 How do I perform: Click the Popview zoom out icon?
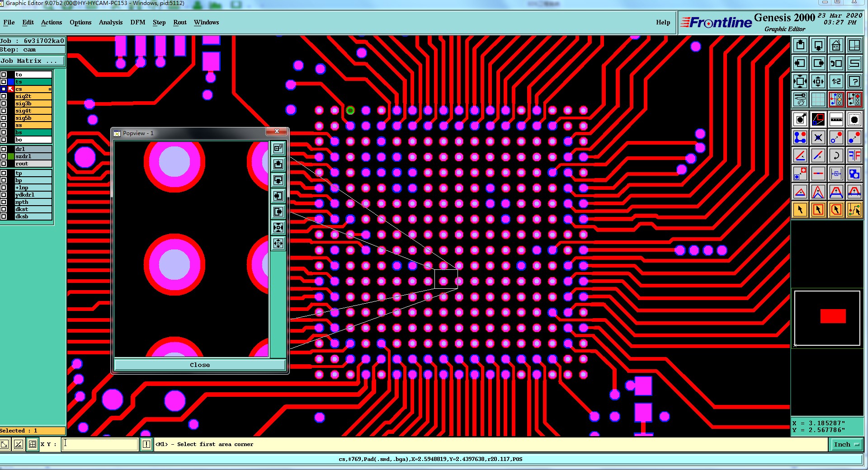[x=278, y=243]
